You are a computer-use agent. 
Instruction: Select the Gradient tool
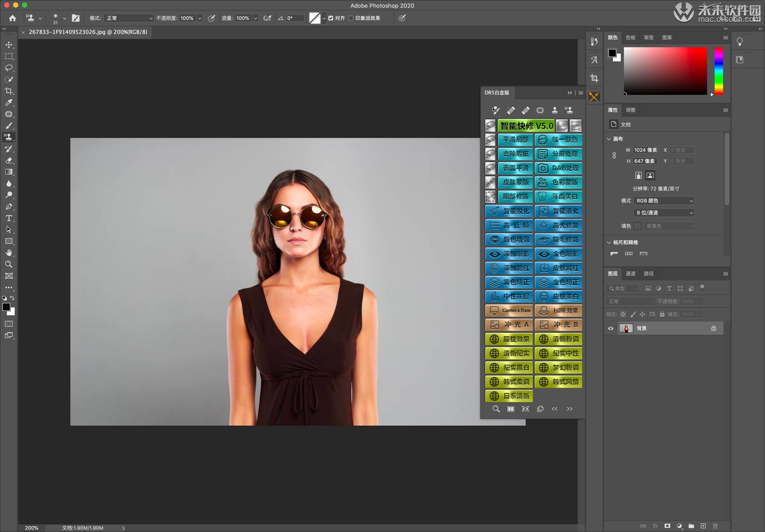[9, 172]
